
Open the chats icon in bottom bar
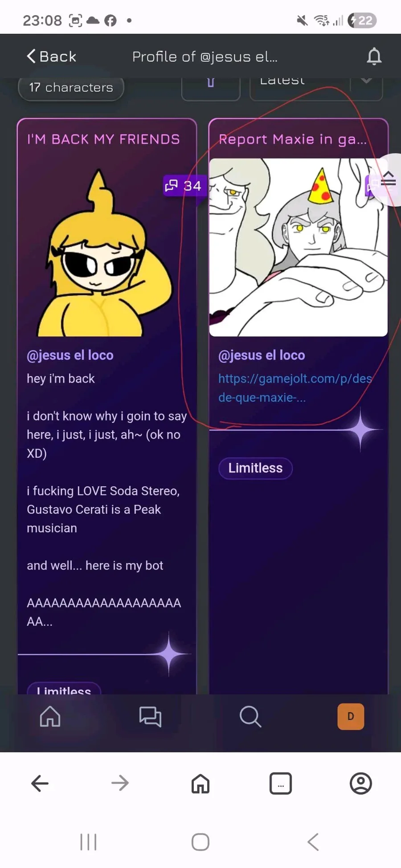[150, 717]
